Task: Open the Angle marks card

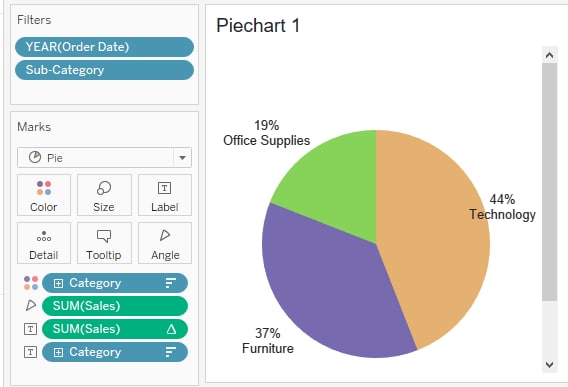Action: 165,243
